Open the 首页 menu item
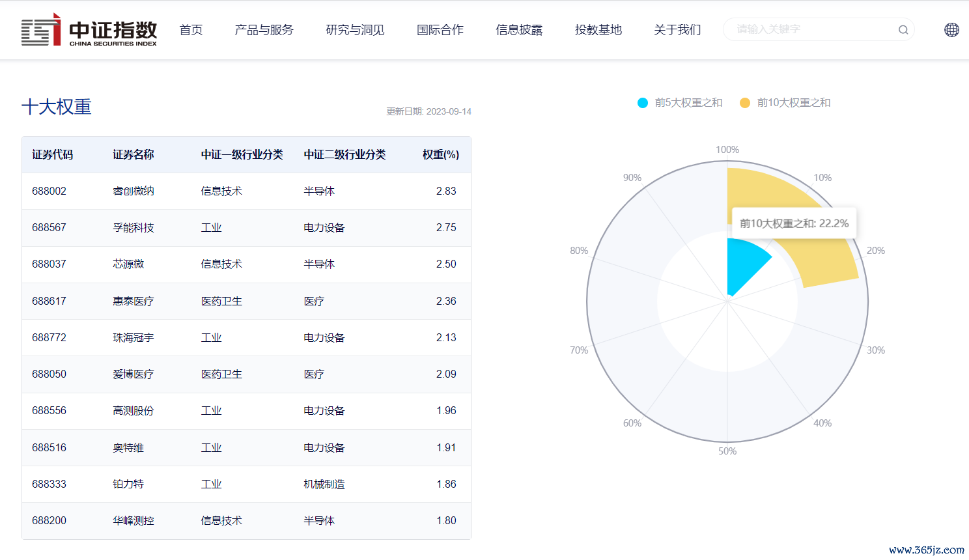The width and height of the screenshot is (969, 560). click(x=191, y=30)
